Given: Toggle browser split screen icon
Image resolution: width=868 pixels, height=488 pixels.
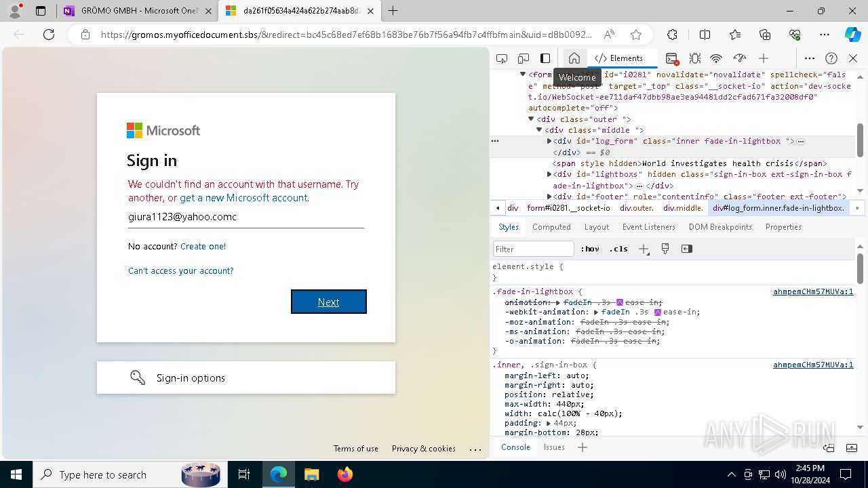Looking at the screenshot, I should tap(705, 35).
